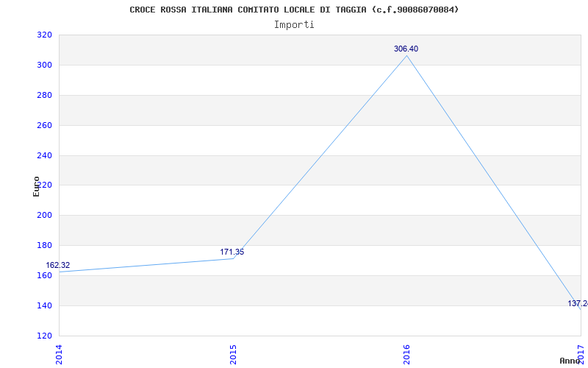The height and width of the screenshot is (368, 588).
Task: Click the Importi subtitle
Action: (x=294, y=25)
